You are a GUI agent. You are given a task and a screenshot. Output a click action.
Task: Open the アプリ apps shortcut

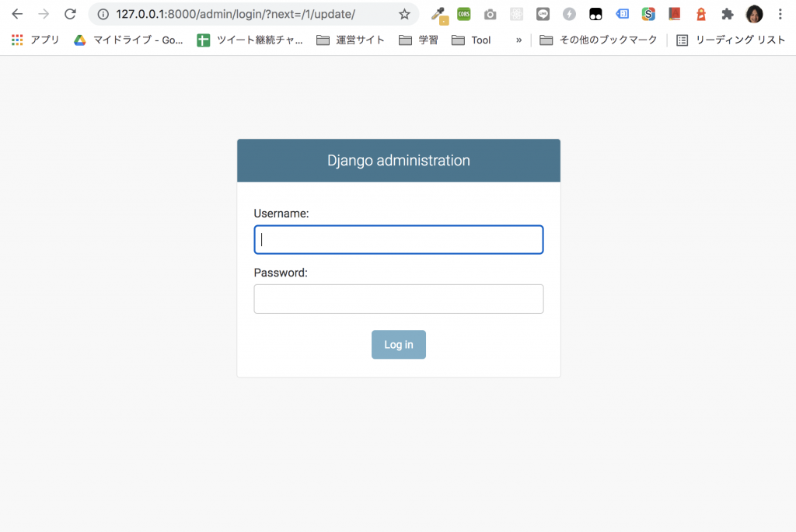click(x=36, y=40)
